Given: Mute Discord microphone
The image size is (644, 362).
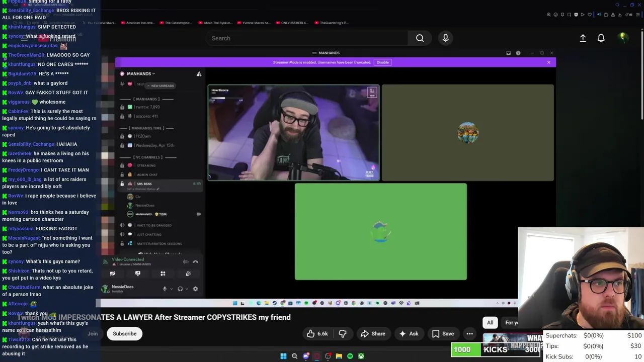Looking at the screenshot, I should coord(165,289).
